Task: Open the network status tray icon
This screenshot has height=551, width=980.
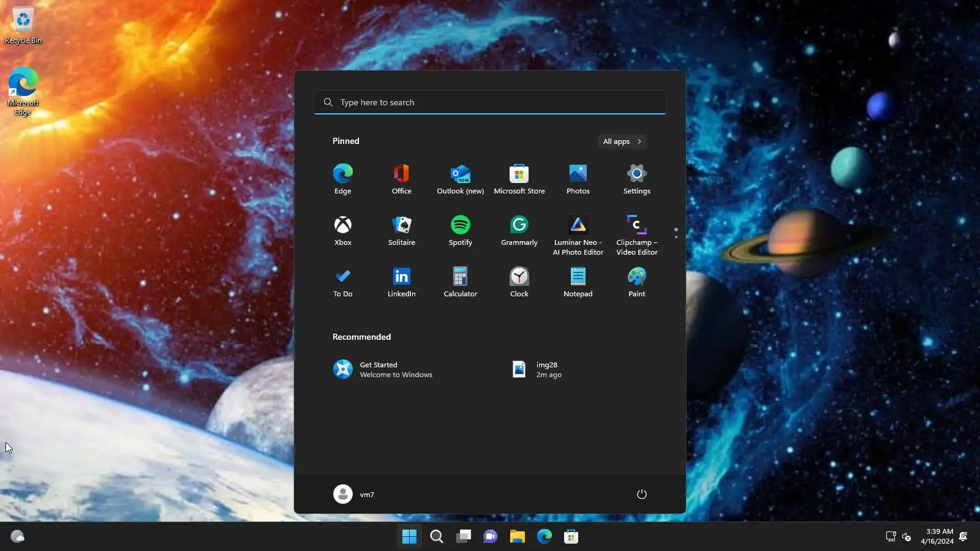Action: (891, 537)
